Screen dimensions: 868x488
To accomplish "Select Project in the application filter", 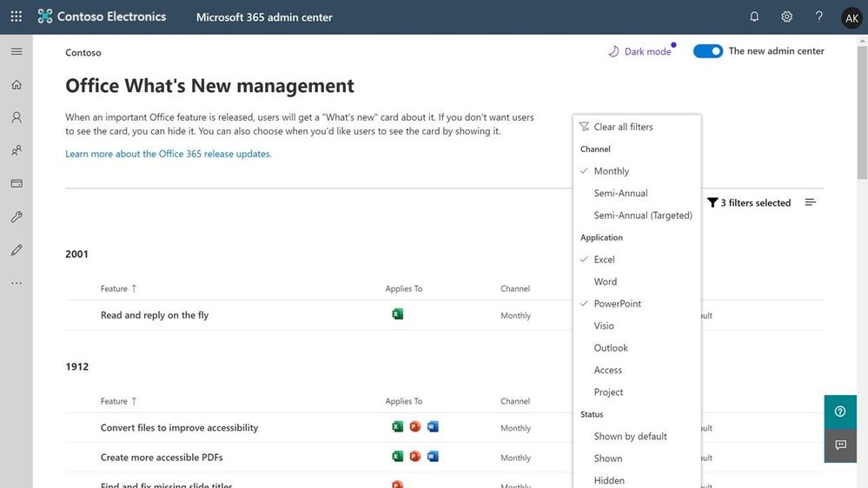I will (x=637, y=392).
